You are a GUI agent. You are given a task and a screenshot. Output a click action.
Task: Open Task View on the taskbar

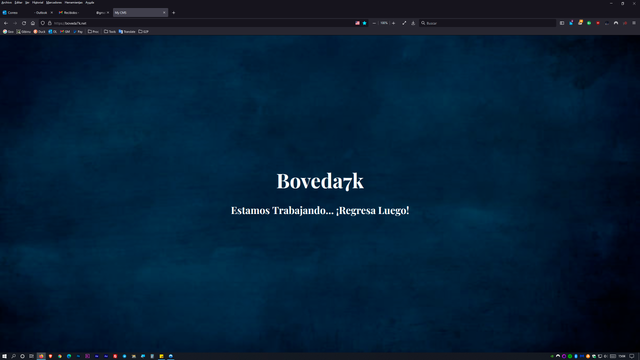pyautogui.click(x=31, y=356)
